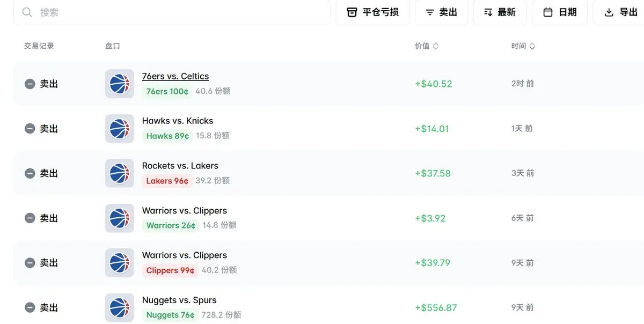The height and width of the screenshot is (324, 644).
Task: Click the search magnifier icon
Action: pos(27,12)
